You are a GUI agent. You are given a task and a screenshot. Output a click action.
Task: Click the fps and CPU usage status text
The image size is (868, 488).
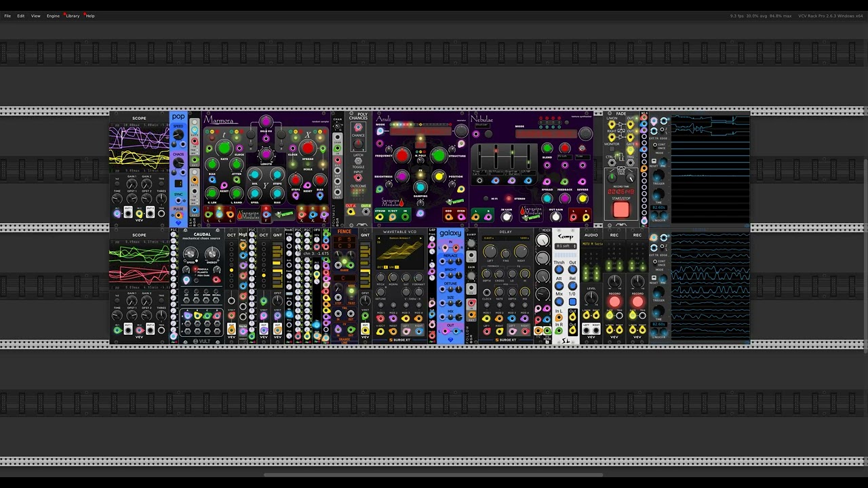click(761, 16)
